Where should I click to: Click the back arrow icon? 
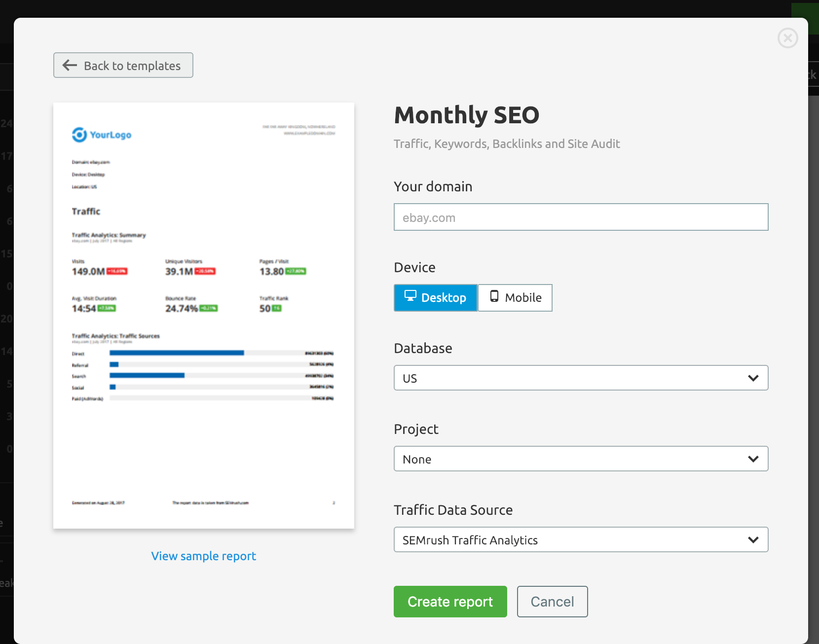(70, 65)
